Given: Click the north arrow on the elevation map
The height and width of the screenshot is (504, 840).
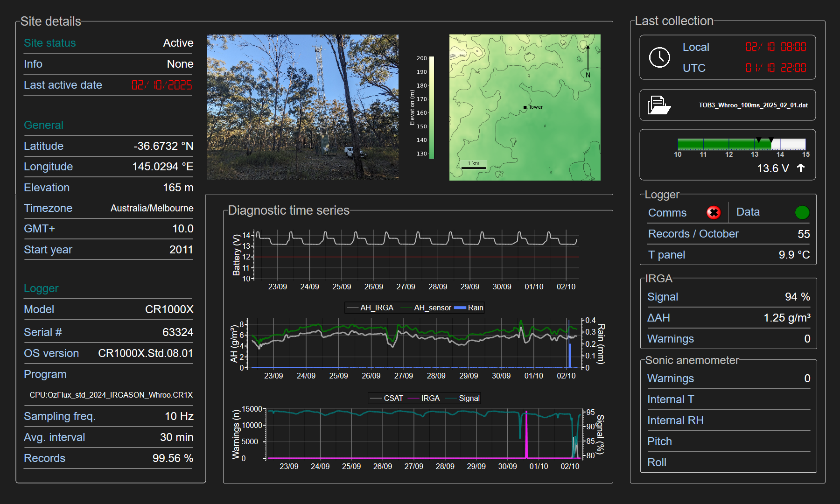Looking at the screenshot, I should pos(588,60).
